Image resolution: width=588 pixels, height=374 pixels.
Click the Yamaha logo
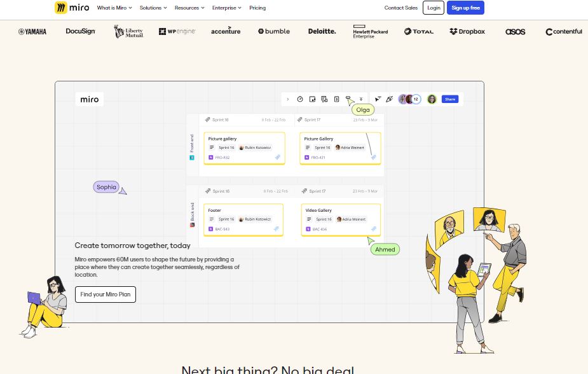32,32
